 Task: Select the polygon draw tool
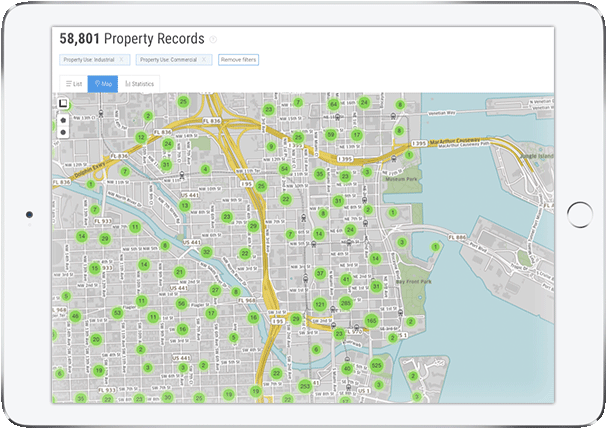click(63, 120)
